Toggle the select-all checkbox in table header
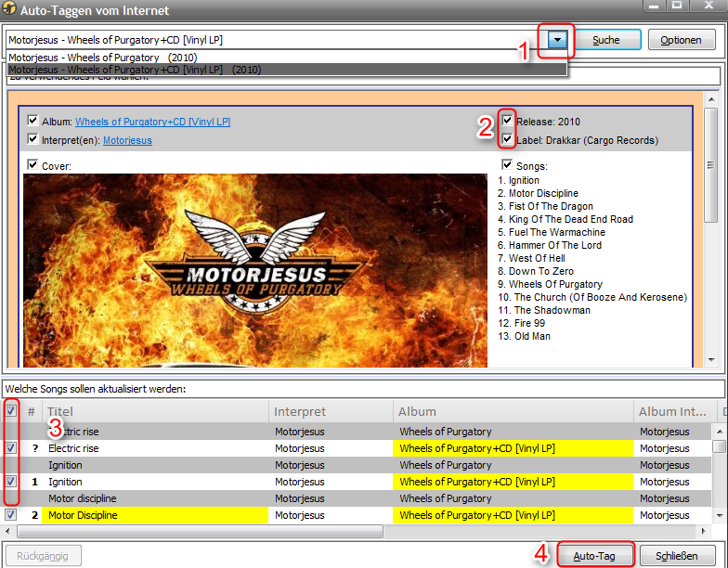 (11, 410)
